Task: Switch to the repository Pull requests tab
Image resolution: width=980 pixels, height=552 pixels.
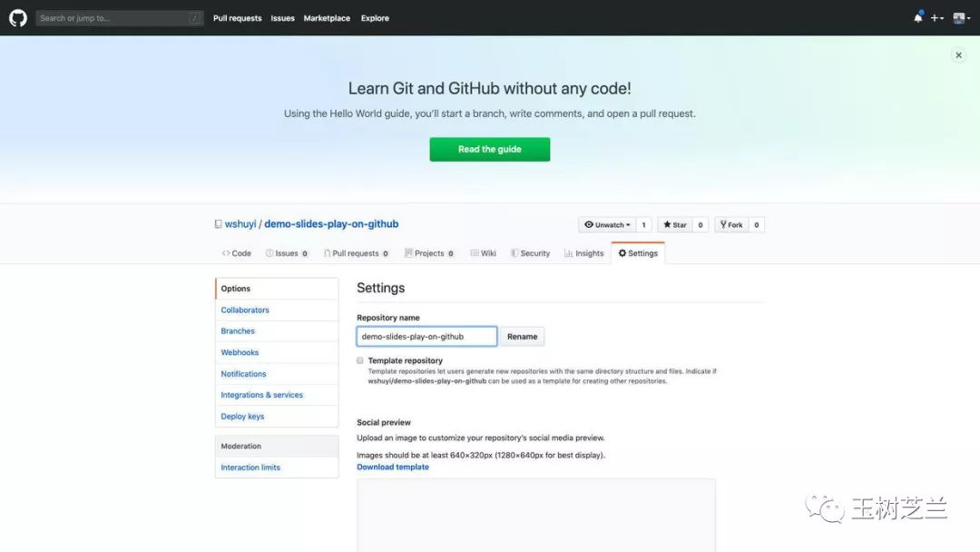Action: [357, 253]
